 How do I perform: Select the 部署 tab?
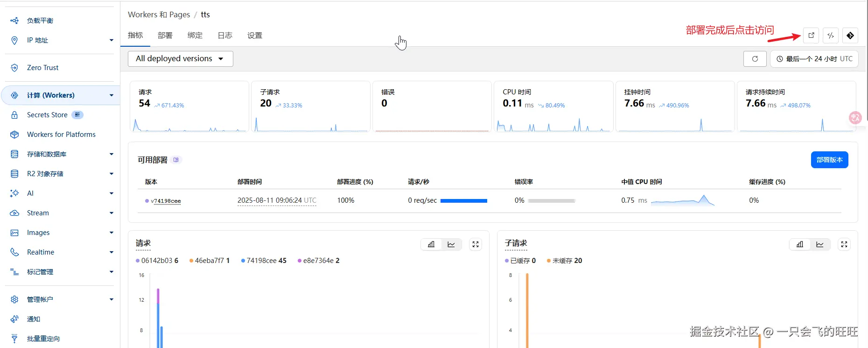pyautogui.click(x=165, y=36)
